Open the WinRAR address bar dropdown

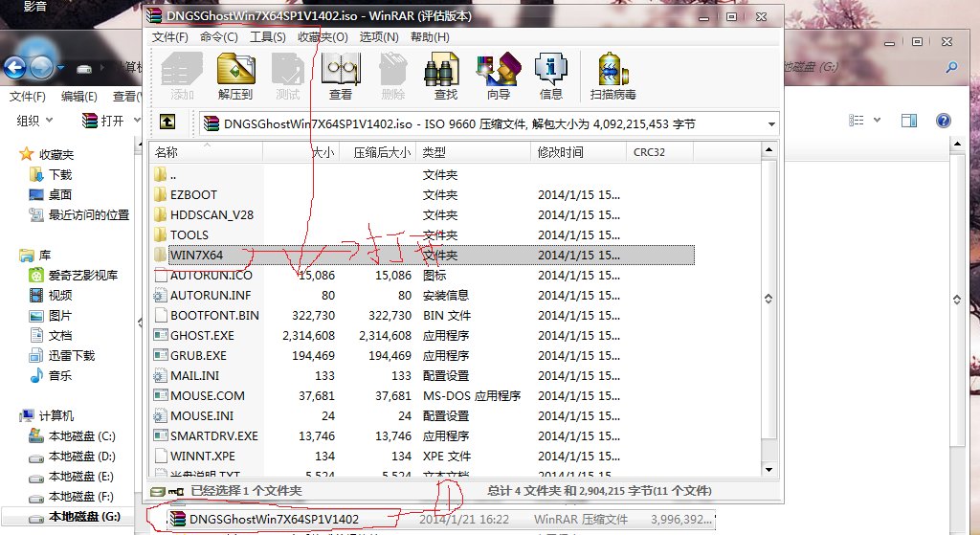tap(771, 123)
